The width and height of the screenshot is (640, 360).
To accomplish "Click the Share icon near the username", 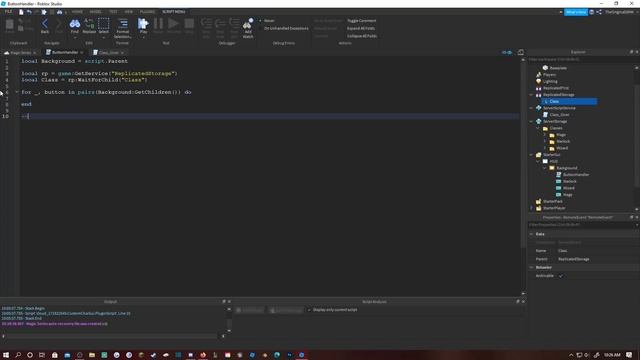I will tap(599, 12).
